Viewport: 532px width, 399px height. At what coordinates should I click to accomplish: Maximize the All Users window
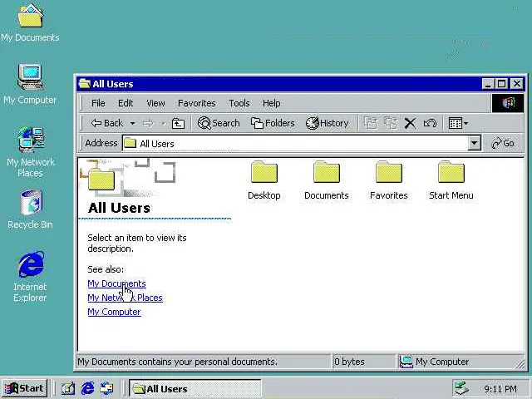pyautogui.click(x=502, y=83)
